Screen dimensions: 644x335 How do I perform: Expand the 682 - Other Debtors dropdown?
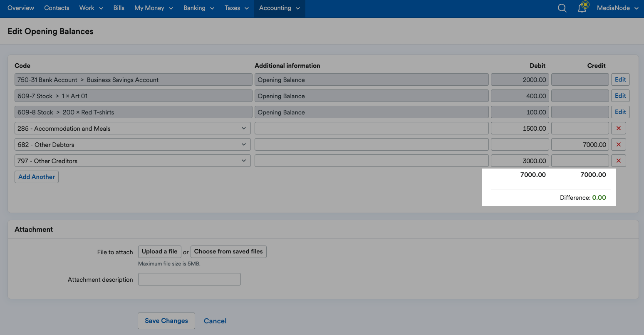[133, 144]
